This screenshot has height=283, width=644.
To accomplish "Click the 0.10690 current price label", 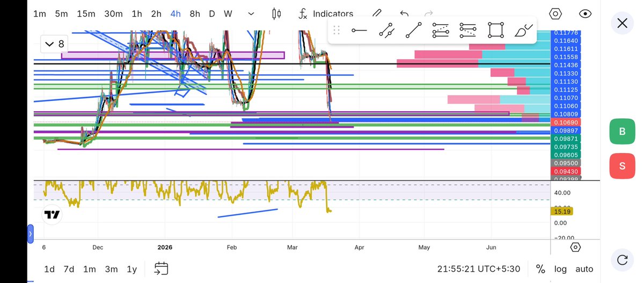I will click(566, 122).
